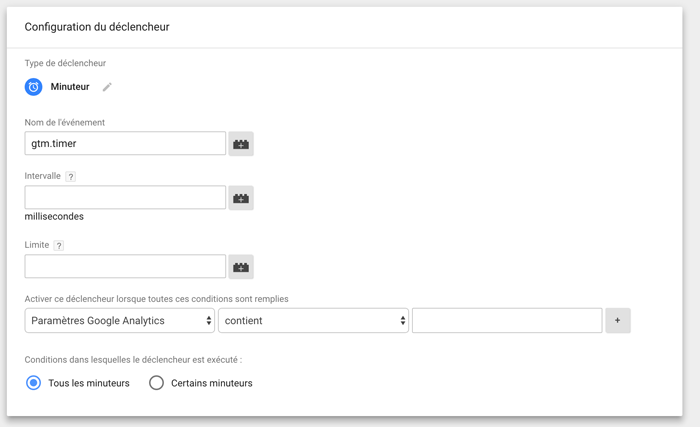The image size is (700, 427).
Task: Click the Minuteur trigger type name
Action: [70, 87]
